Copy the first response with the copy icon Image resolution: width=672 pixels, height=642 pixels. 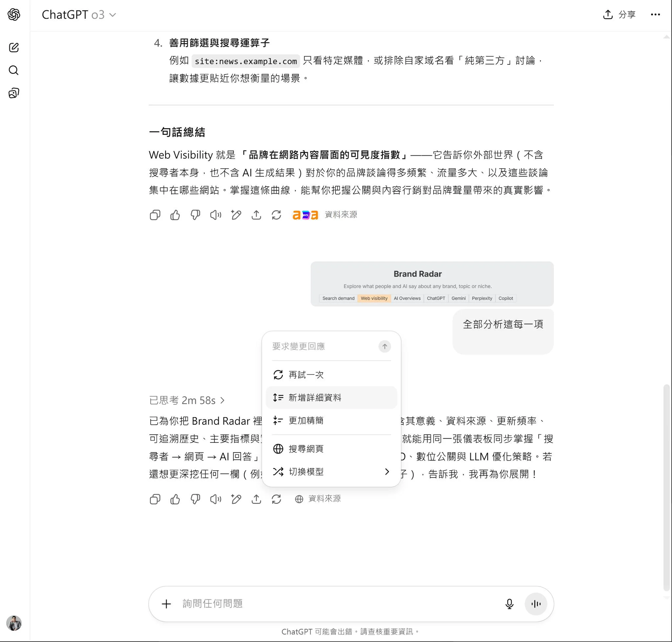(155, 215)
